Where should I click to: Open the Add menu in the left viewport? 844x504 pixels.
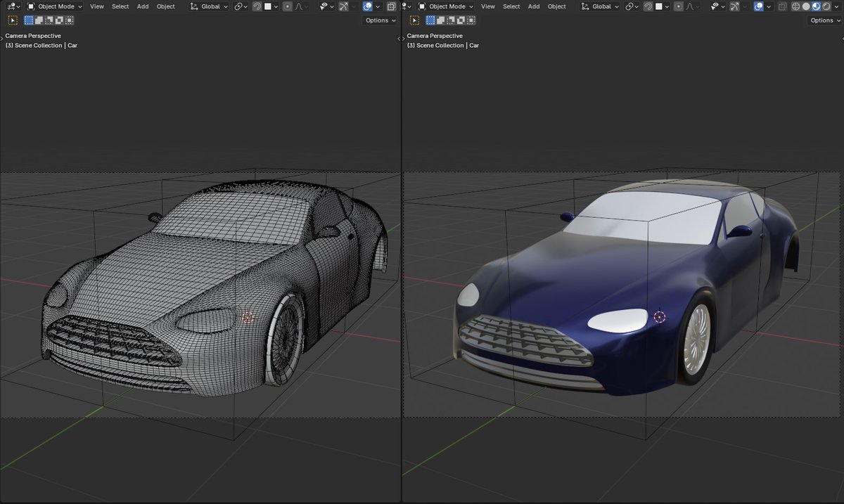click(143, 6)
